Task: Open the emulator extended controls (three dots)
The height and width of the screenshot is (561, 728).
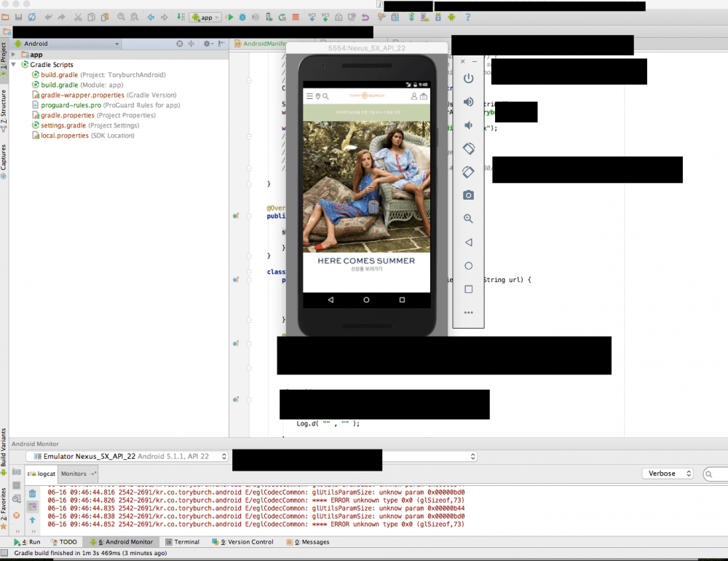Action: tap(468, 312)
